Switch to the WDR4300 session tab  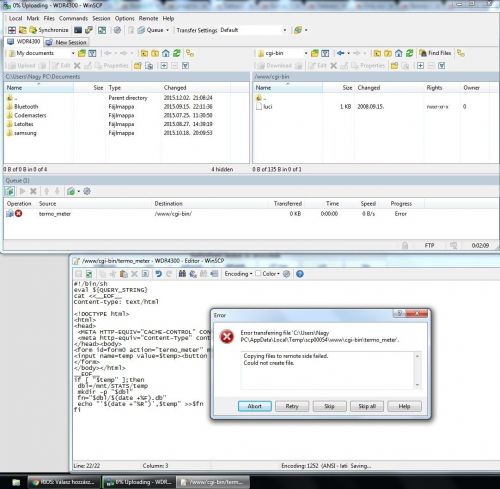[x=24, y=42]
